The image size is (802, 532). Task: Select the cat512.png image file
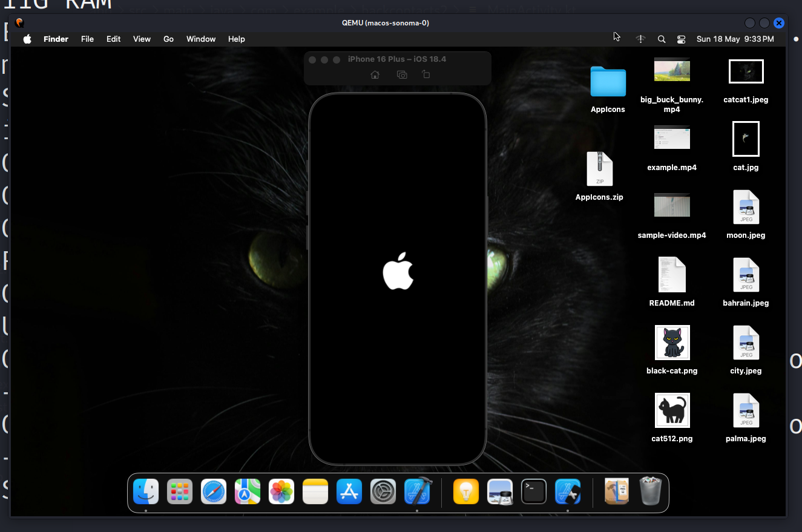(672, 410)
